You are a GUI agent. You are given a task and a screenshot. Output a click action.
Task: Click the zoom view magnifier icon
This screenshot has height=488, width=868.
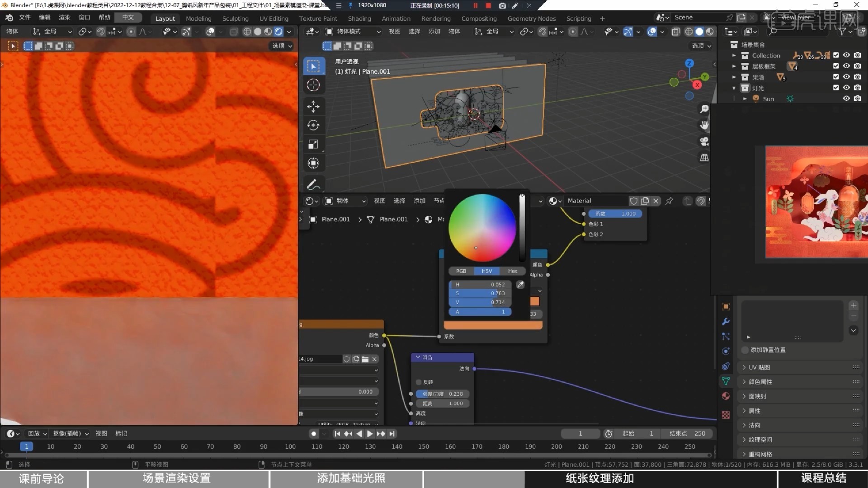click(x=704, y=109)
